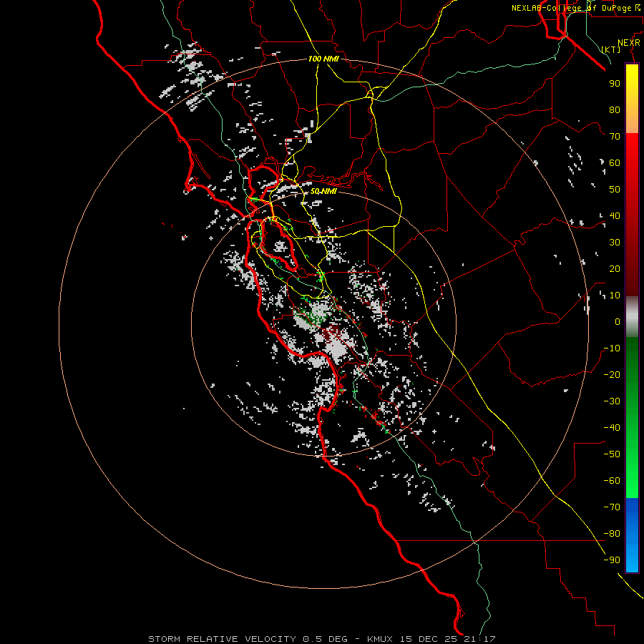Select the positive 30 knot scale label

point(615,243)
